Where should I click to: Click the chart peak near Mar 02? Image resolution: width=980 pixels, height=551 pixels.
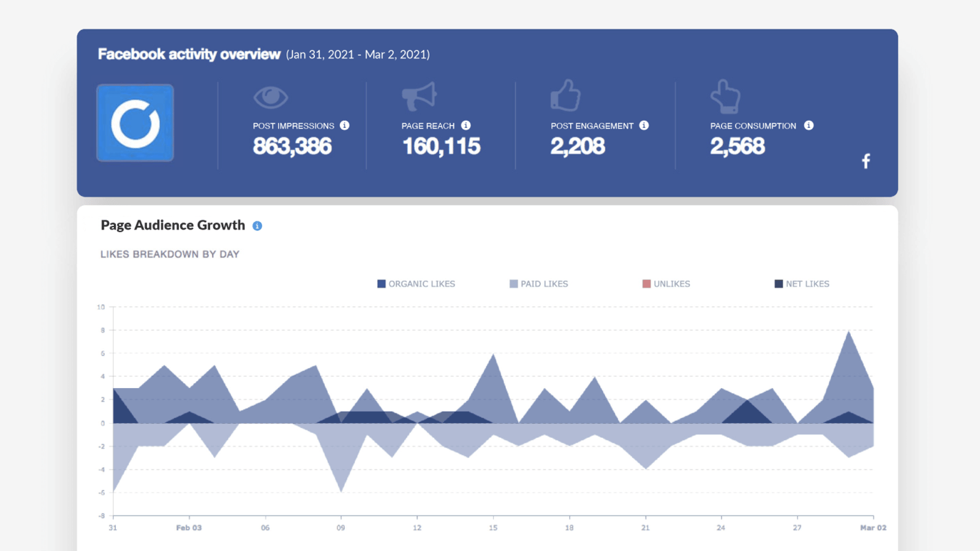click(850, 332)
